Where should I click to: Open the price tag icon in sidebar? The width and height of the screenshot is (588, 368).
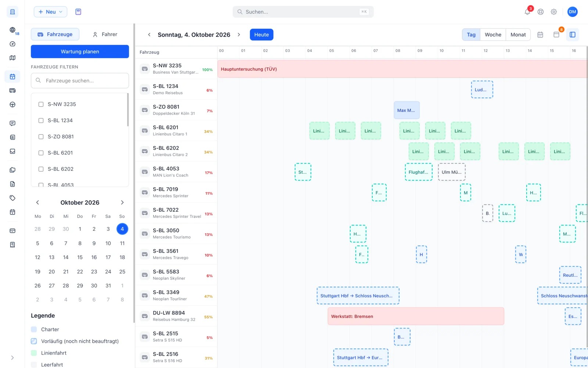coord(12,198)
